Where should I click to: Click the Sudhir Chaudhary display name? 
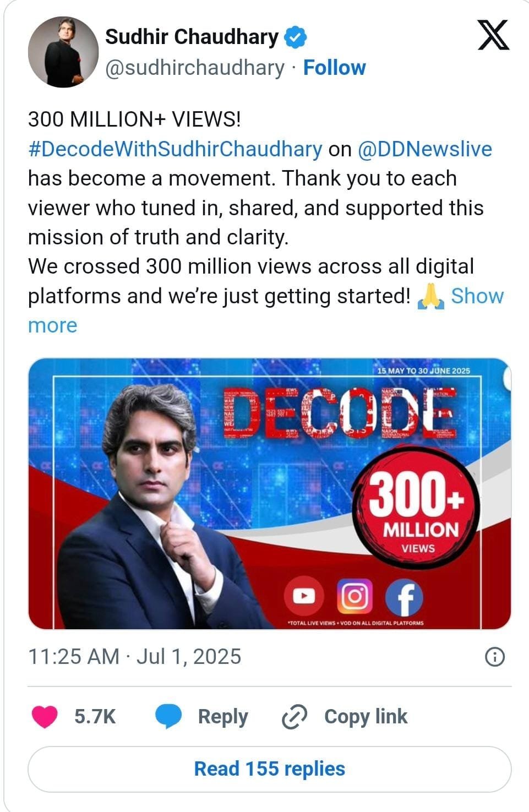192,37
